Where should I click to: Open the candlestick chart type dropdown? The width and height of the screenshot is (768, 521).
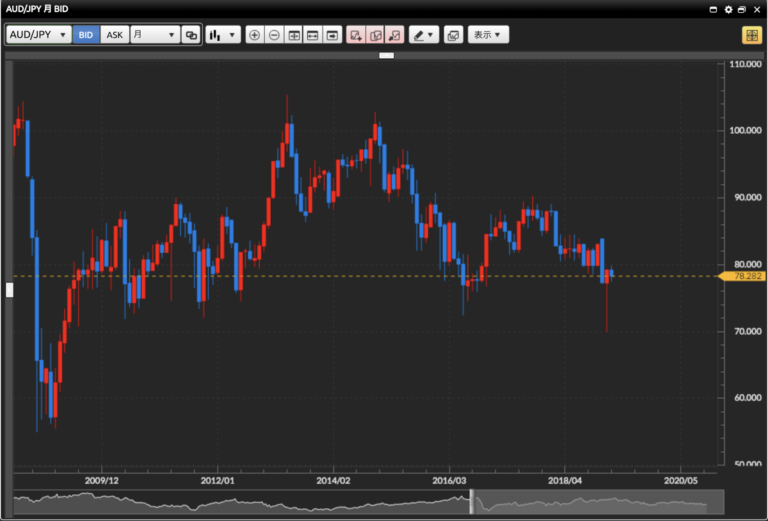[223, 35]
